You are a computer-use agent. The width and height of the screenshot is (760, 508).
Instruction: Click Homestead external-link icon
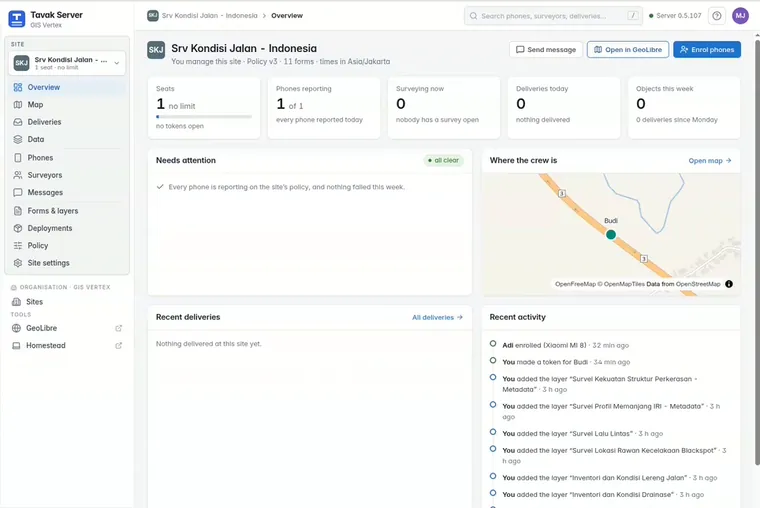118,346
